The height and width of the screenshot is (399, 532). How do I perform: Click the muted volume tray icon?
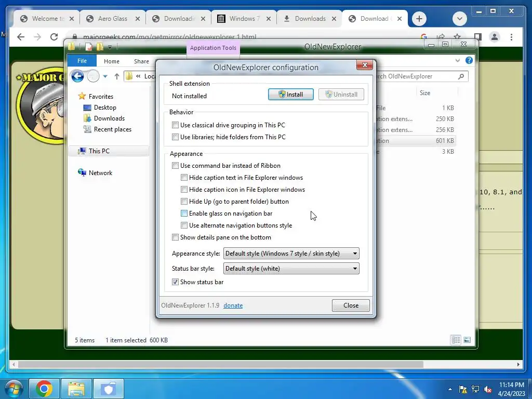(x=488, y=389)
